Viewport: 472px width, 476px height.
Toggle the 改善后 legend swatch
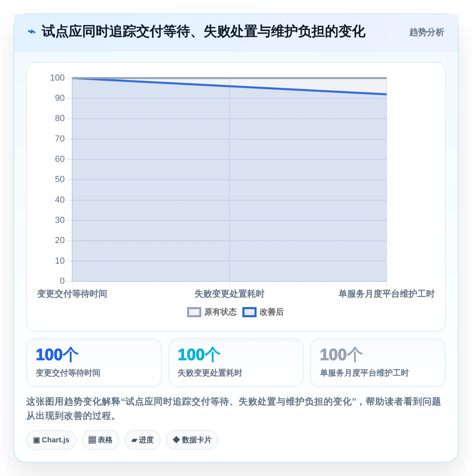249,312
